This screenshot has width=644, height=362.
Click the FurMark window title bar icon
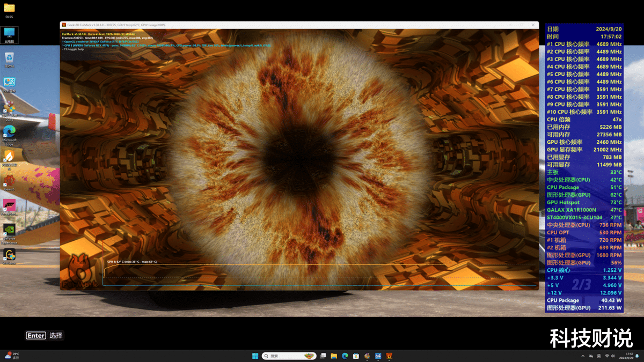pyautogui.click(x=64, y=25)
